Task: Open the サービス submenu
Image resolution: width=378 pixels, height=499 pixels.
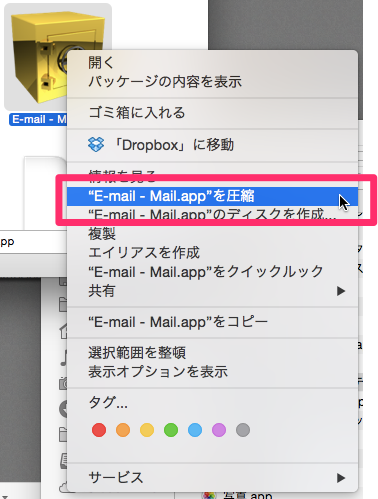Action: 212,478
